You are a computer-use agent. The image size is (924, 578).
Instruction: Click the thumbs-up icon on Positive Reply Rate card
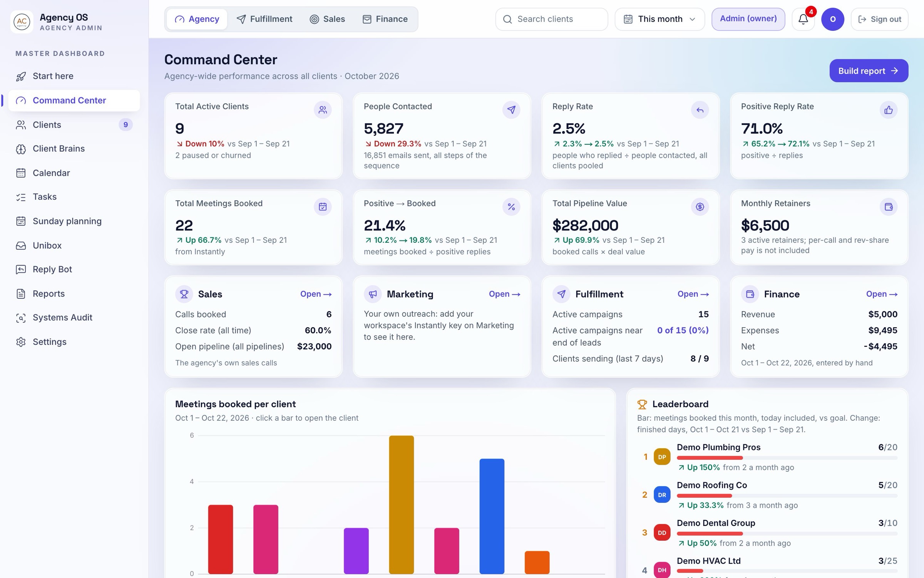point(889,110)
